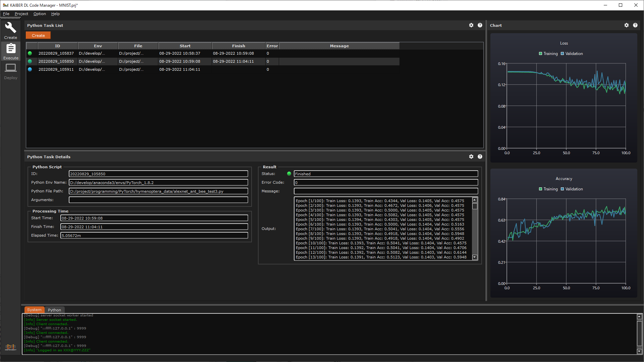Click Python Task List help icon

[480, 25]
